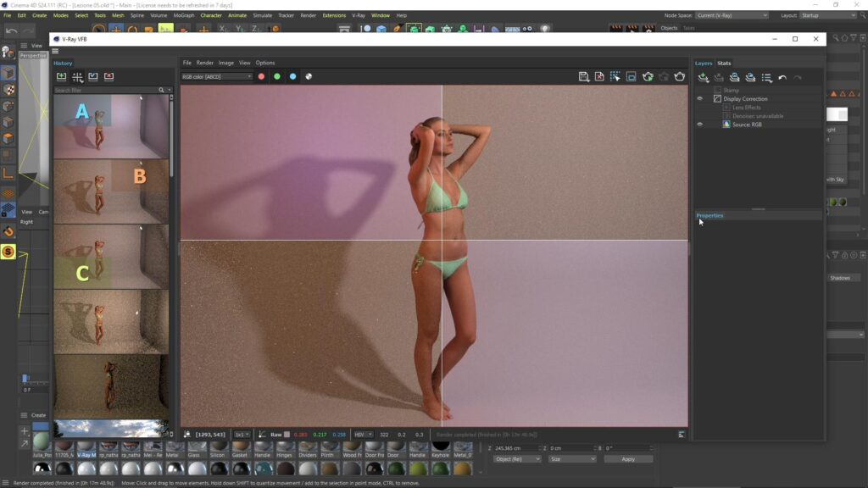Switch to alpha or mono channel view
This screenshot has height=488, width=868.
[309, 77]
